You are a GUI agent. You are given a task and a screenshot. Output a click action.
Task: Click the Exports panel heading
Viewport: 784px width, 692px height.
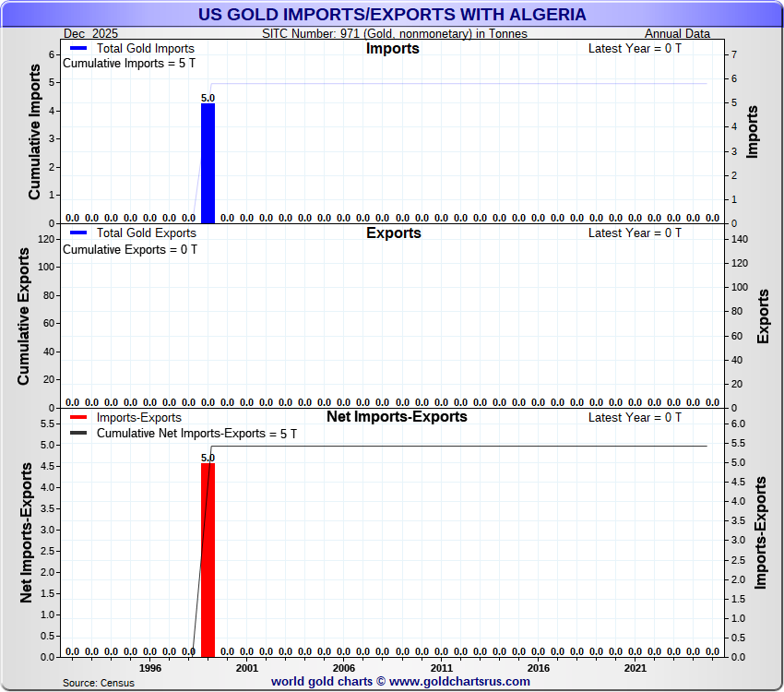point(393,233)
